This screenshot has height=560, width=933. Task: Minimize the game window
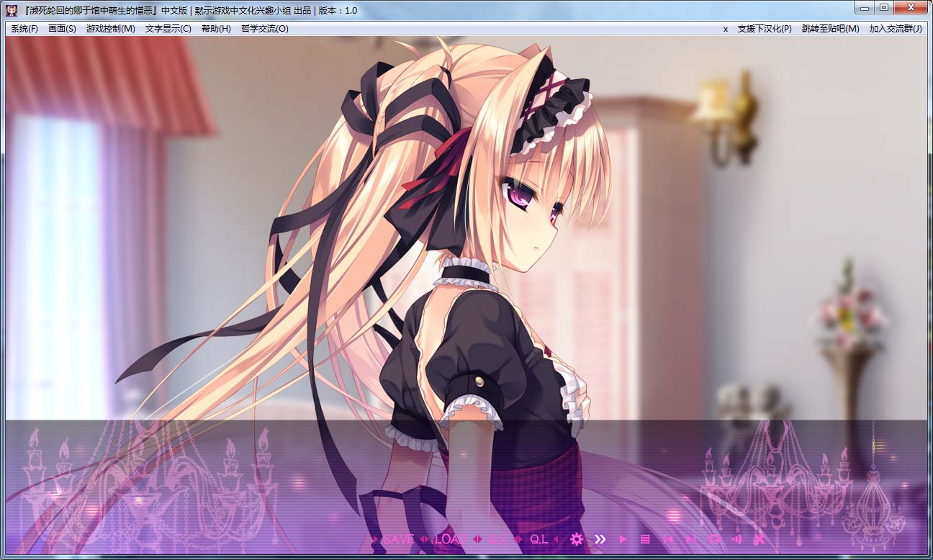tap(865, 7)
